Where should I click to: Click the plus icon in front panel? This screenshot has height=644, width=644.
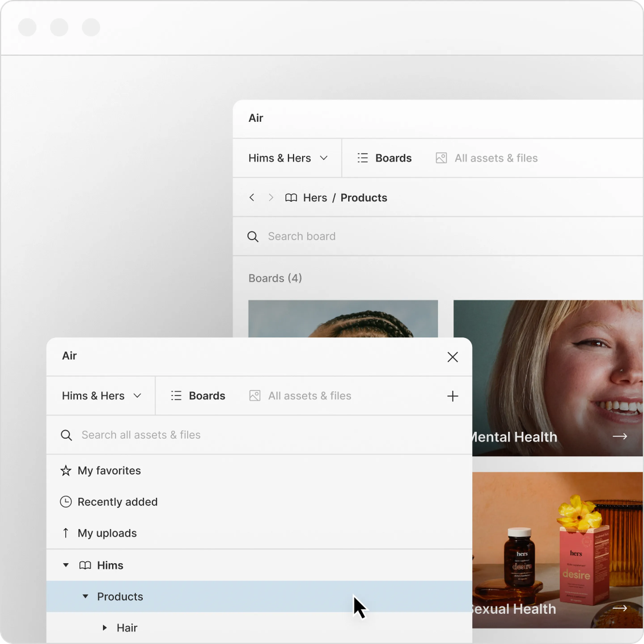pyautogui.click(x=452, y=396)
